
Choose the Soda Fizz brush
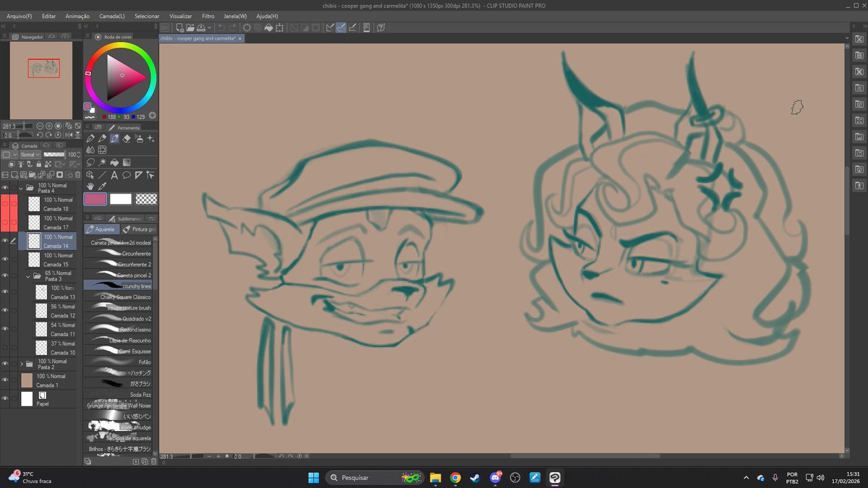(118, 395)
